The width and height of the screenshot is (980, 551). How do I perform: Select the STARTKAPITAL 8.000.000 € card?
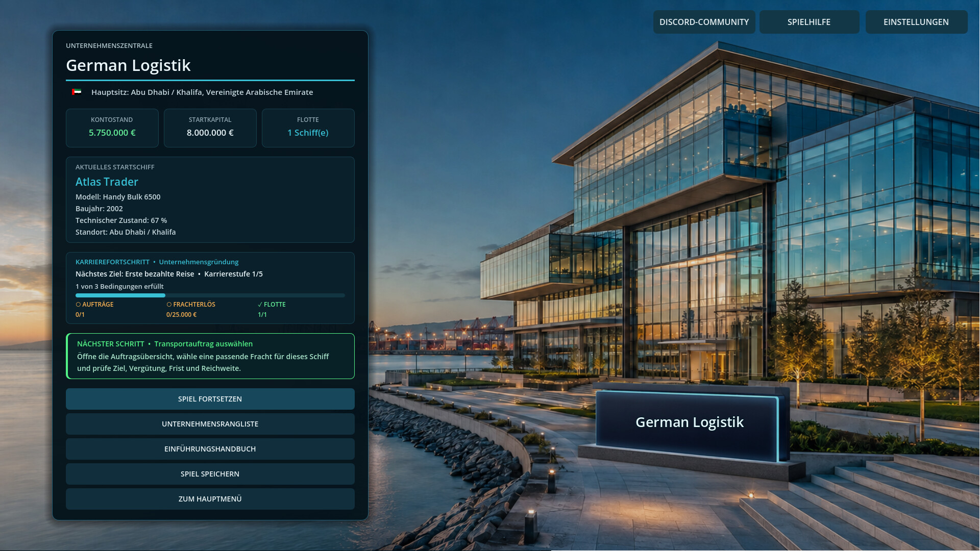point(210,128)
